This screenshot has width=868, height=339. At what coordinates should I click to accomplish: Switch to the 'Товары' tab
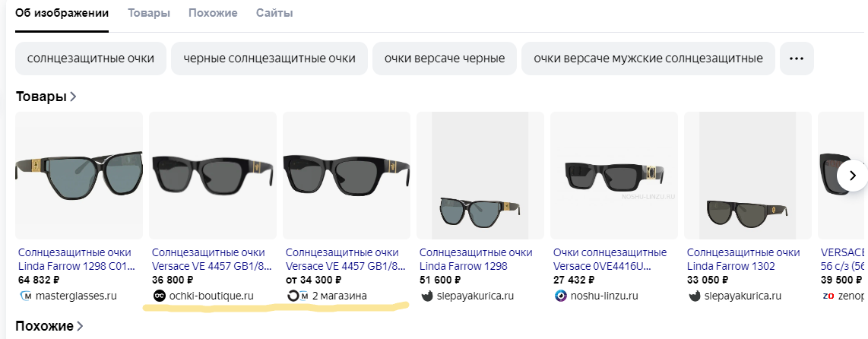[149, 13]
